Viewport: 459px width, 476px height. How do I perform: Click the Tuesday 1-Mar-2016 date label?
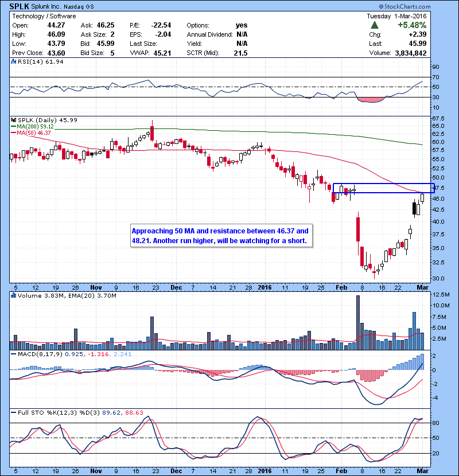(x=396, y=16)
